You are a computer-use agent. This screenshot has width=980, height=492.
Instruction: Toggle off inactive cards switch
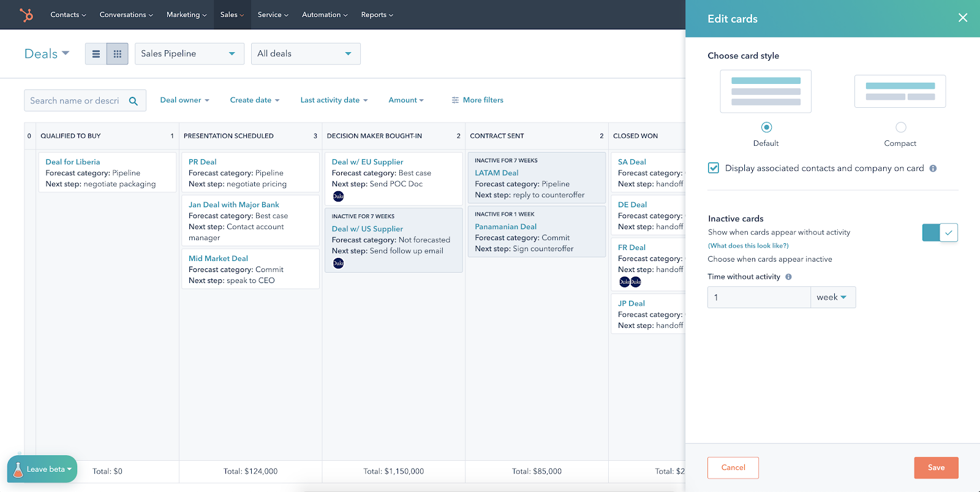pos(940,233)
